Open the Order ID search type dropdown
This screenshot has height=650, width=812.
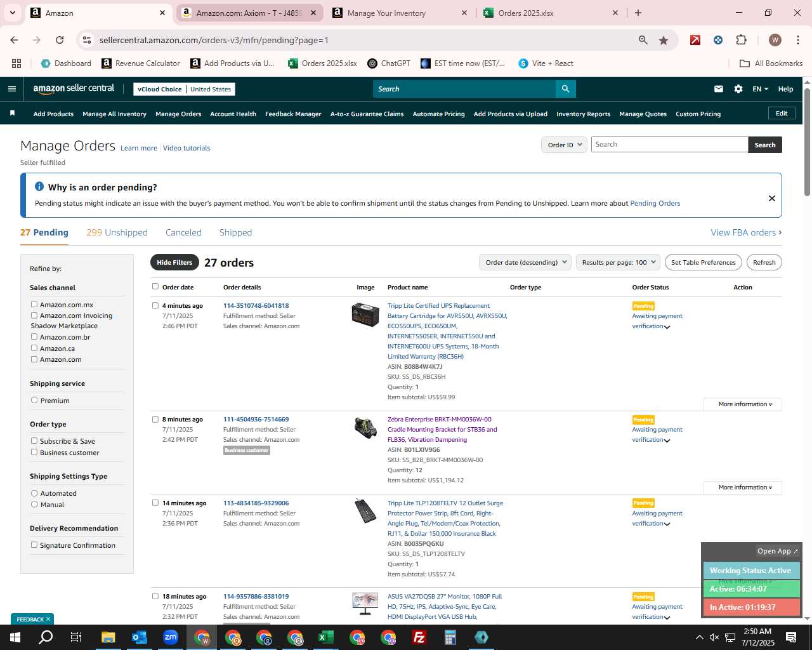(x=564, y=145)
